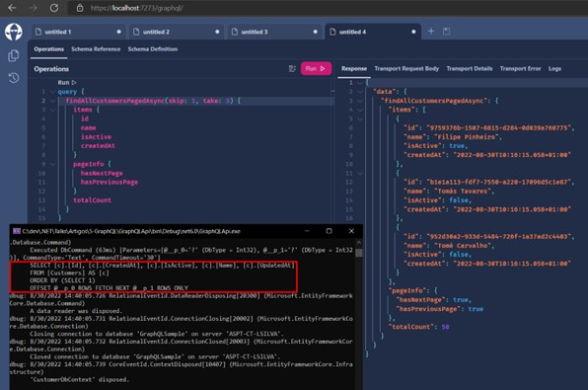Click 'createdAt' field in query editor
This screenshot has height=390, width=588.
[98, 146]
